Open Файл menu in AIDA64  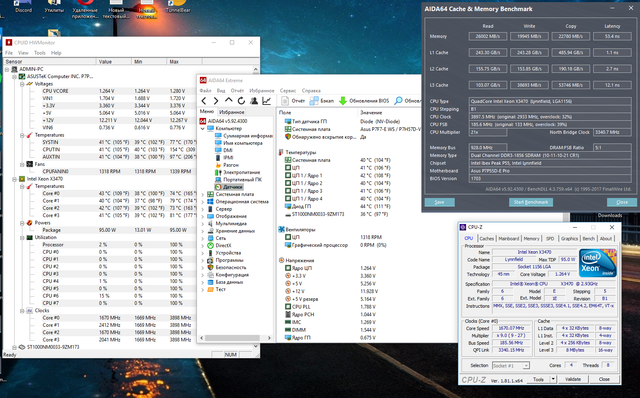(x=205, y=91)
